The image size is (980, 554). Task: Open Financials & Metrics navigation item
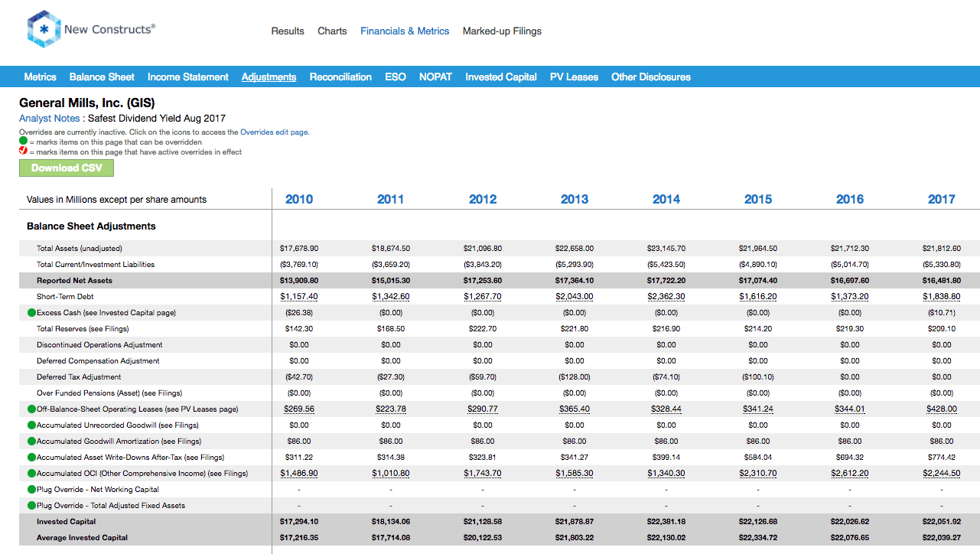(405, 31)
